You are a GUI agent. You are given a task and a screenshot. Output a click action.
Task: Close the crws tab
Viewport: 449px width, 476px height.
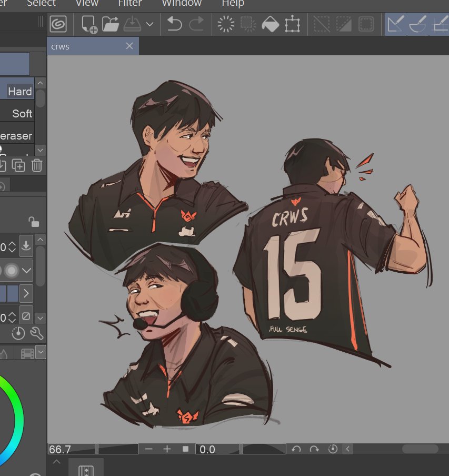coord(129,46)
